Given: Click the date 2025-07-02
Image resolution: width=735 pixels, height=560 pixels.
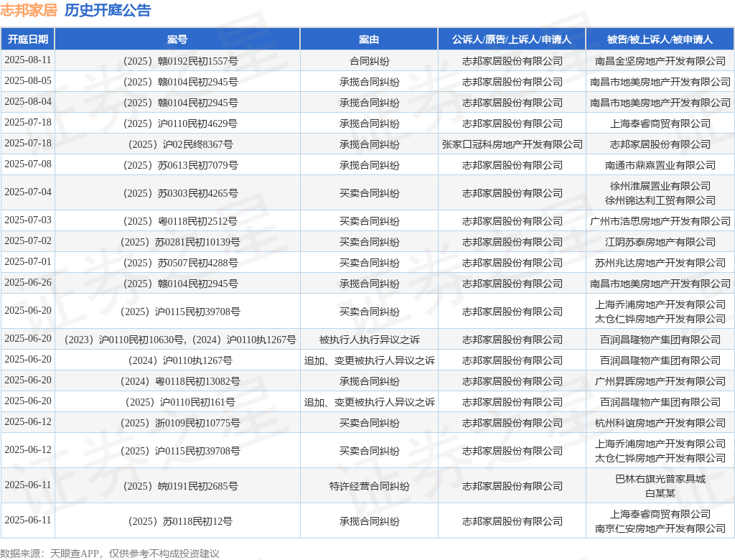Looking at the screenshot, I should click(x=28, y=241).
